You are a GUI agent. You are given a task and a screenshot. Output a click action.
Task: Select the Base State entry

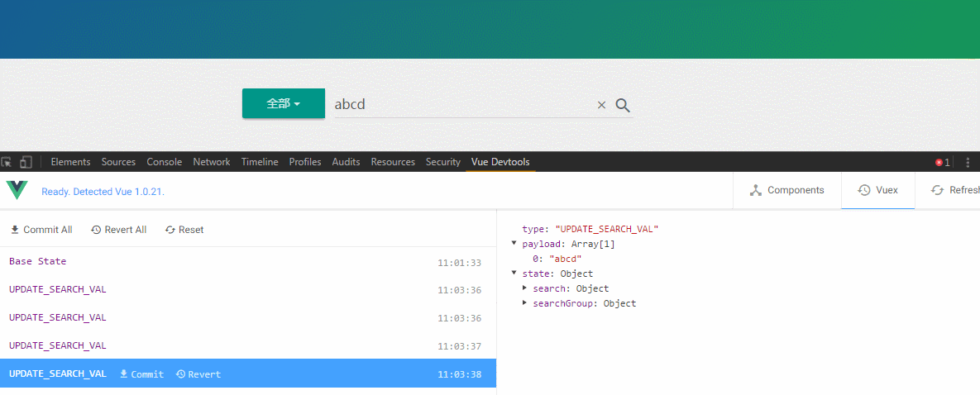click(x=248, y=261)
